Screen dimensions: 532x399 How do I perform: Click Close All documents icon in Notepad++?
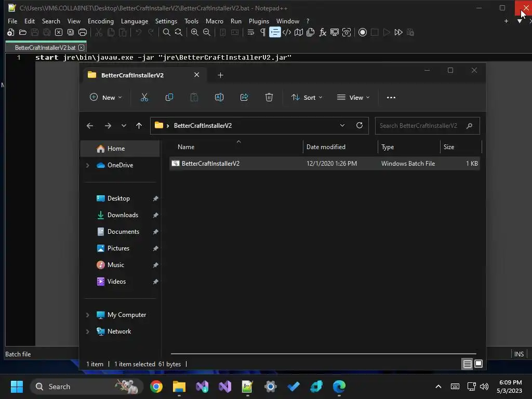(x=71, y=32)
